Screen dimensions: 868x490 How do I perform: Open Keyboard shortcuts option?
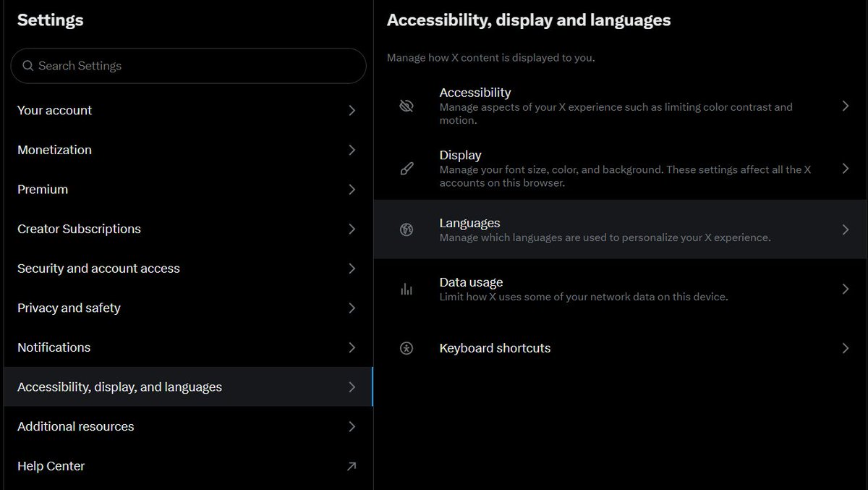(x=621, y=348)
